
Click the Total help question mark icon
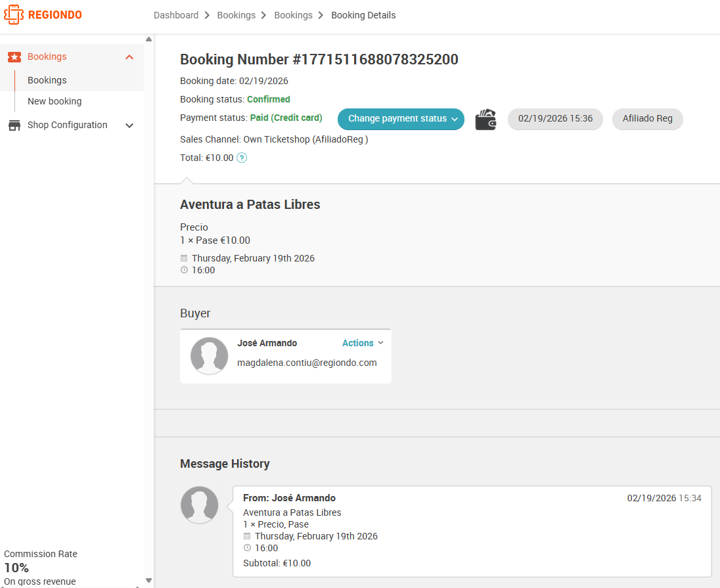click(242, 158)
